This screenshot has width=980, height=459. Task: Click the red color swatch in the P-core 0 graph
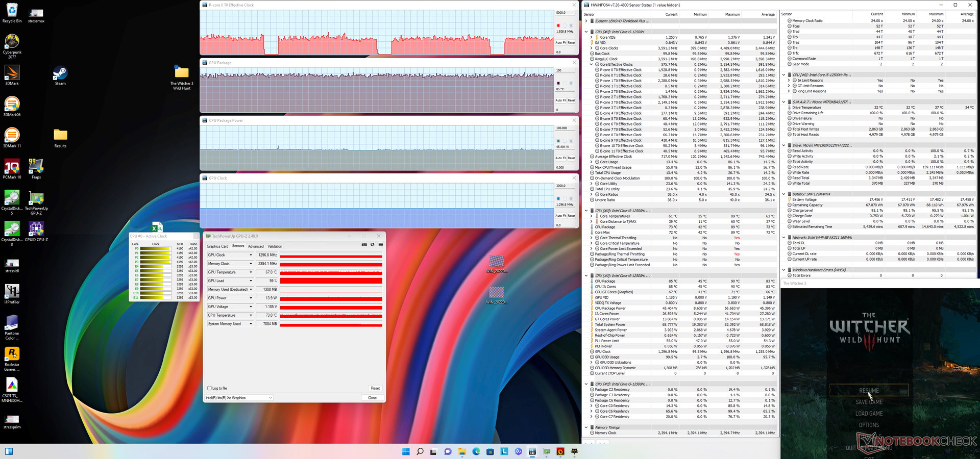(558, 25)
